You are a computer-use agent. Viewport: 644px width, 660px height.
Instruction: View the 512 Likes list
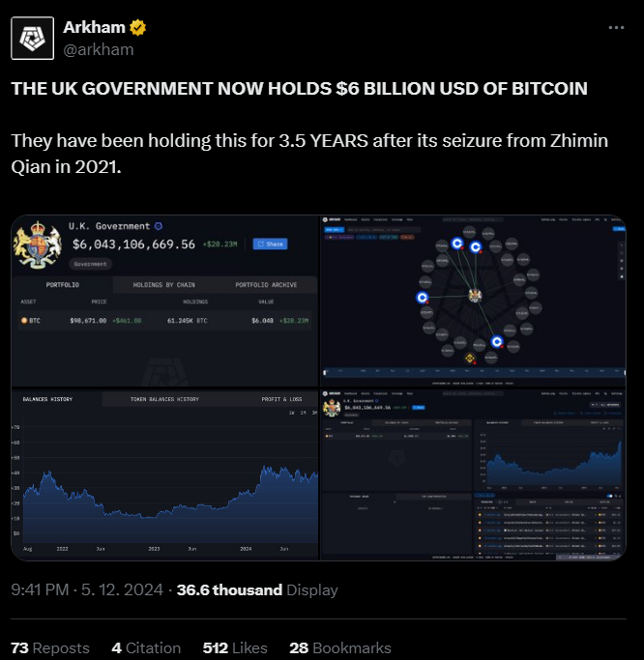pyautogui.click(x=235, y=647)
